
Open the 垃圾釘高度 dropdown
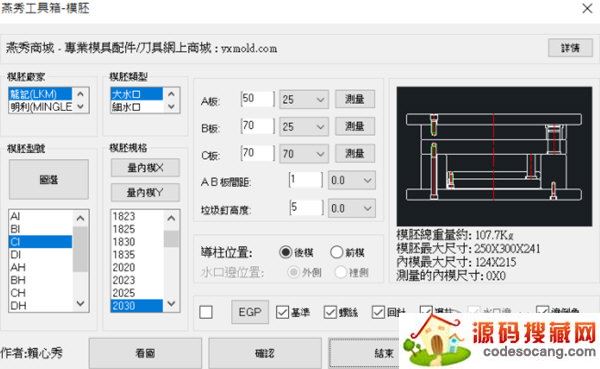[352, 209]
